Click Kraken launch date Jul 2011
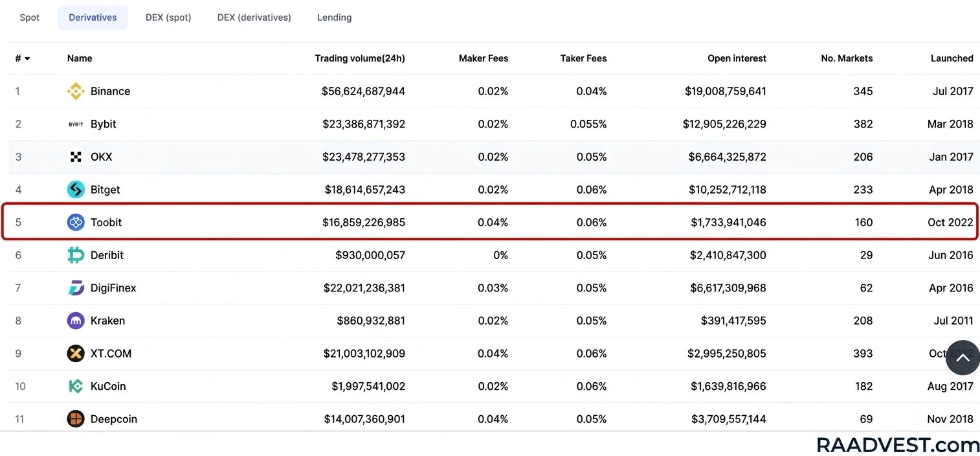The width and height of the screenshot is (980, 456). pos(953,321)
